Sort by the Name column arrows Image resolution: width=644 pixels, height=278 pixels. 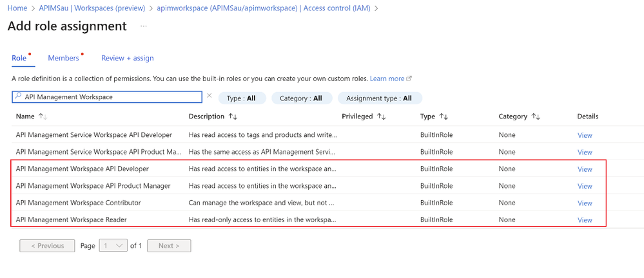(43, 116)
